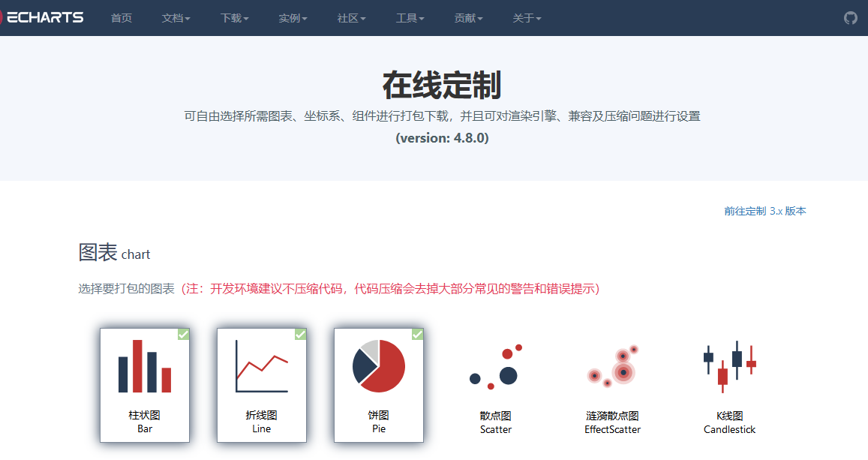
Task: Click the ECharts logo
Action: coord(42,18)
